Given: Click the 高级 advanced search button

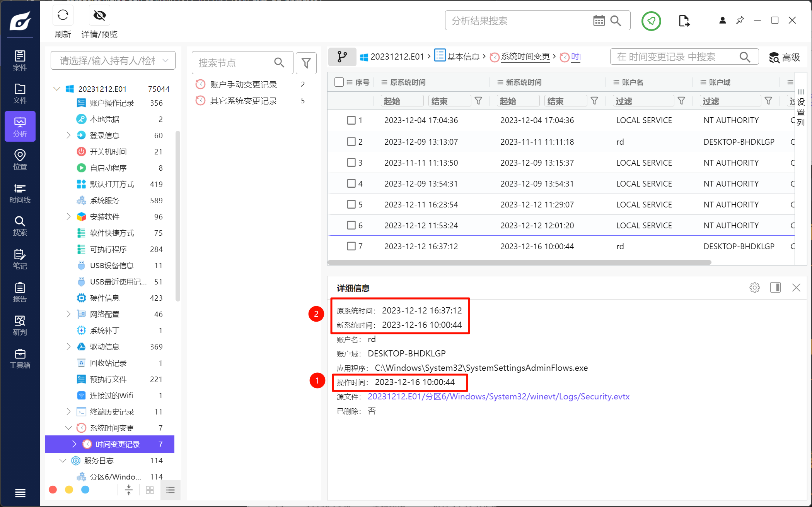Looking at the screenshot, I should 784,57.
